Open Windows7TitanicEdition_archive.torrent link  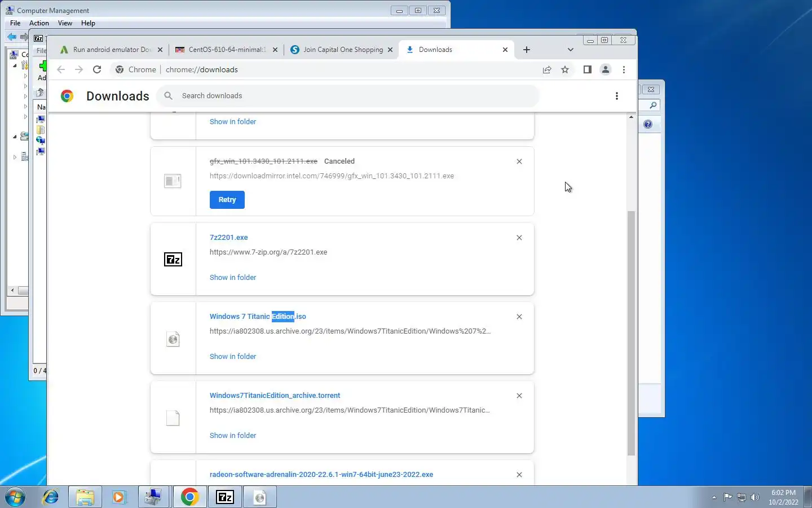[275, 396]
